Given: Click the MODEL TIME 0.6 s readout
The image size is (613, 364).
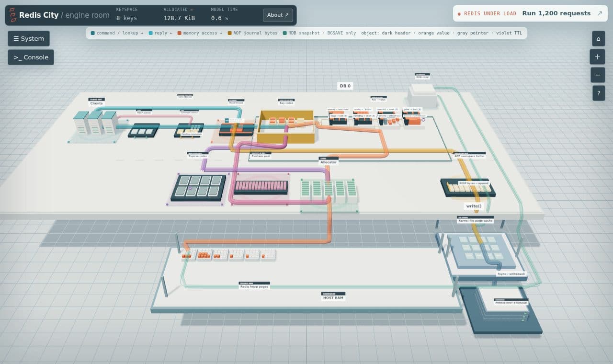Looking at the screenshot, I should (225, 15).
